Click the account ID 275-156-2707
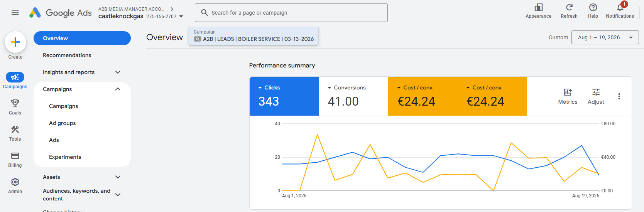This screenshot has height=212, width=644. point(161,17)
